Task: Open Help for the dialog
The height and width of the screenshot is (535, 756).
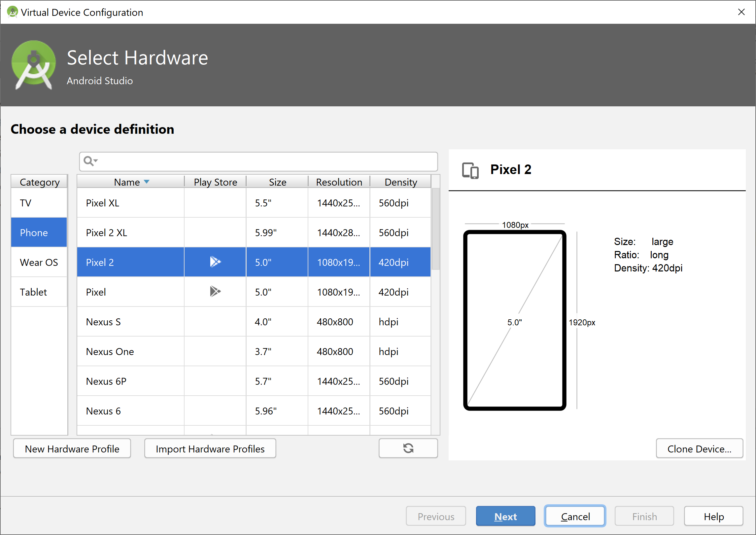Action: pos(713,516)
